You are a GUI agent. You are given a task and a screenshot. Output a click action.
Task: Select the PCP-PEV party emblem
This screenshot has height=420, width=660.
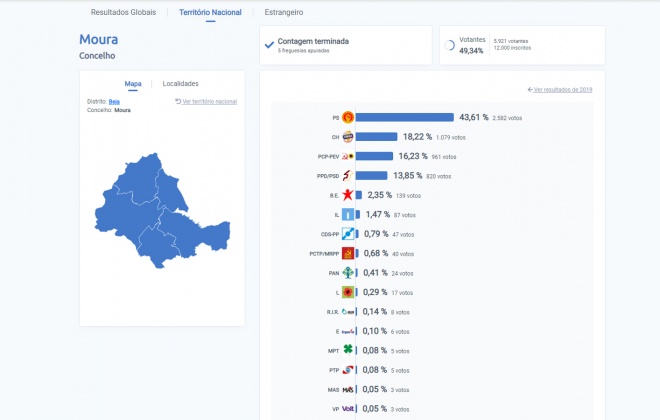pos(348,156)
